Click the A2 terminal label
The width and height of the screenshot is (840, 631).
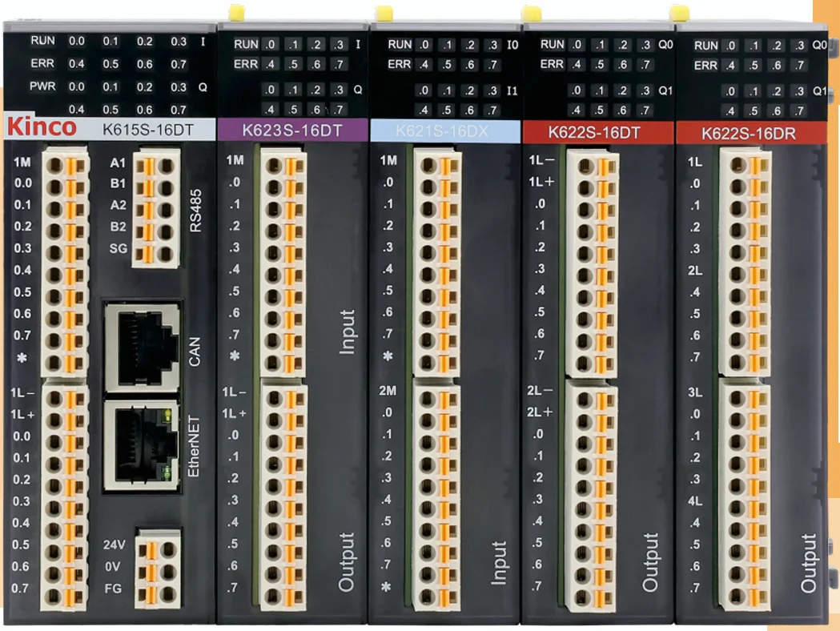(x=119, y=205)
